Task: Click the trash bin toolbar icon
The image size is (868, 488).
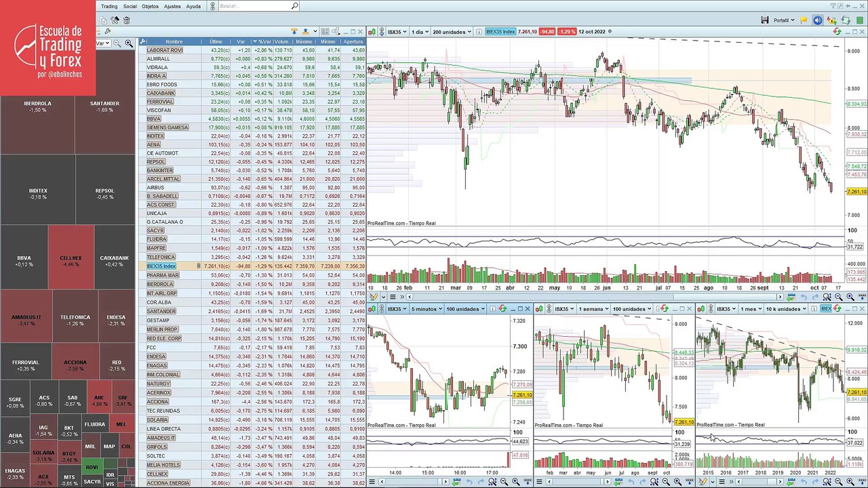Action: [126, 20]
